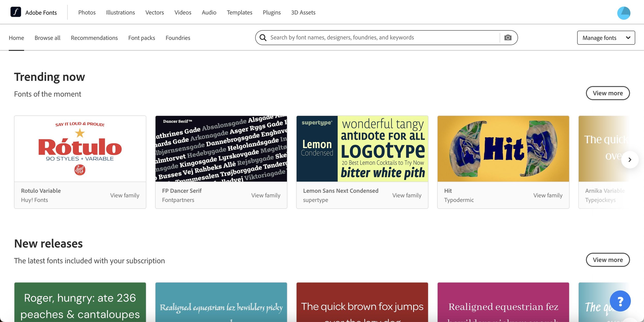Open green 'Roger, hungry' new release card
644x322 pixels.
pyautogui.click(x=80, y=302)
